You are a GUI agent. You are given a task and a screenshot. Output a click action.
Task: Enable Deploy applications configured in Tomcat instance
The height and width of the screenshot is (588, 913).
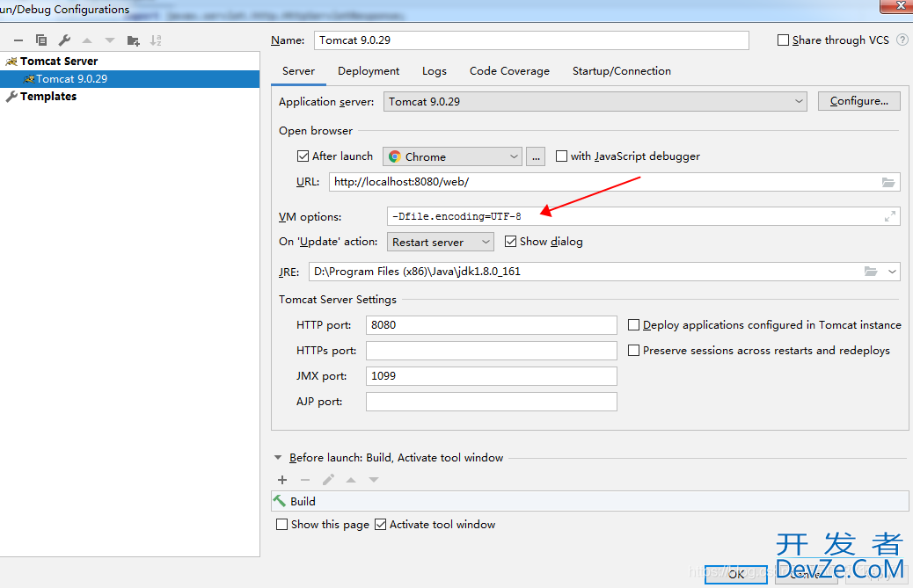pyautogui.click(x=633, y=324)
